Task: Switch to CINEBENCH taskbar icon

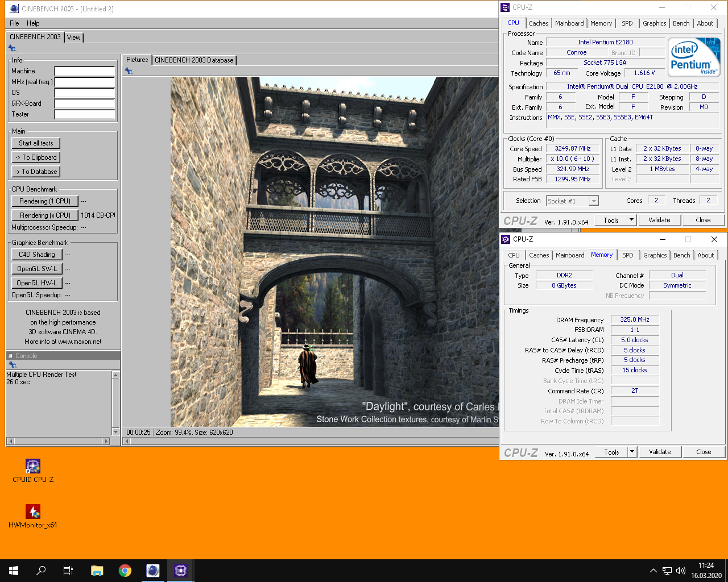Action: [152, 571]
